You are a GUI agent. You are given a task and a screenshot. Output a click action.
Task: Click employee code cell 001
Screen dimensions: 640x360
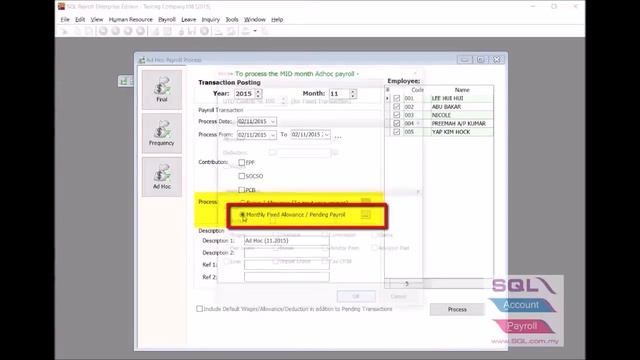[x=417, y=98]
